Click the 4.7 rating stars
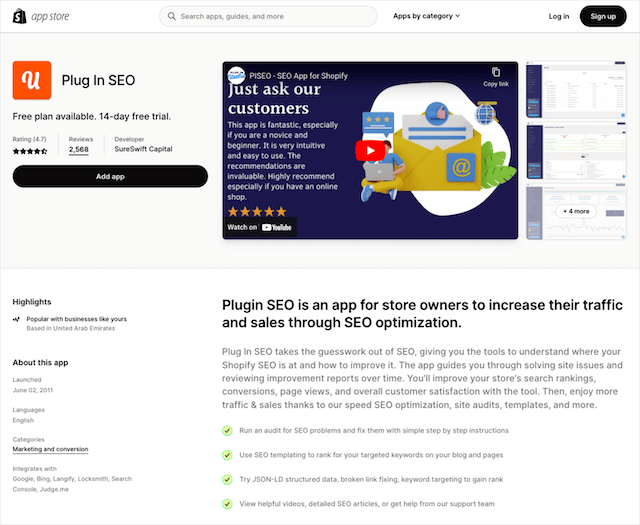The height and width of the screenshot is (525, 640). tap(30, 151)
